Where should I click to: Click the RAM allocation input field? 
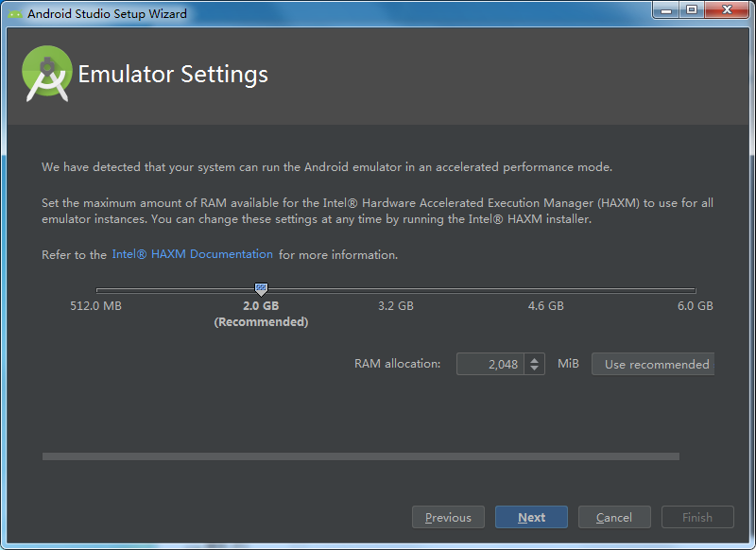(490, 364)
